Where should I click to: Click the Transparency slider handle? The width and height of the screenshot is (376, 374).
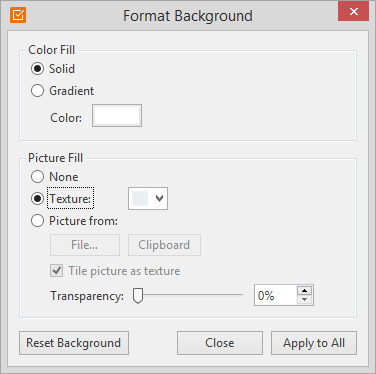pyautogui.click(x=138, y=296)
